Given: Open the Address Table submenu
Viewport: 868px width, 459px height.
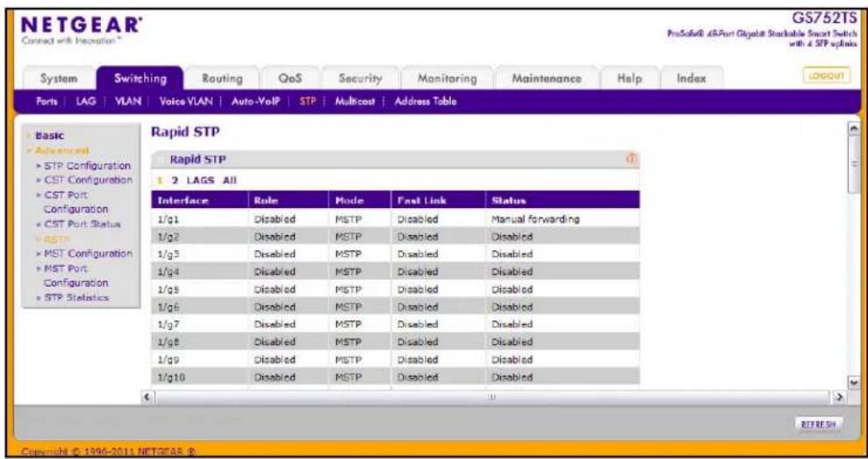Looking at the screenshot, I should (x=425, y=101).
